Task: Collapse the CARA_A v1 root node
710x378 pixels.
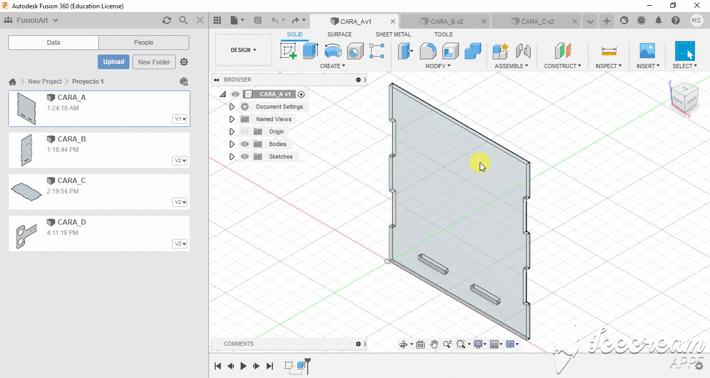Action: (223, 94)
